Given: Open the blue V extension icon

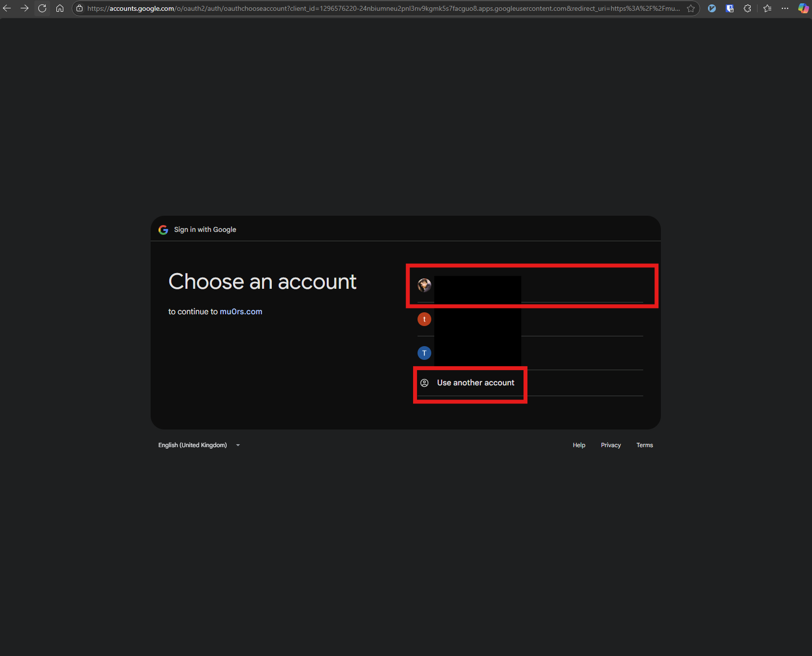Looking at the screenshot, I should click(x=711, y=8).
